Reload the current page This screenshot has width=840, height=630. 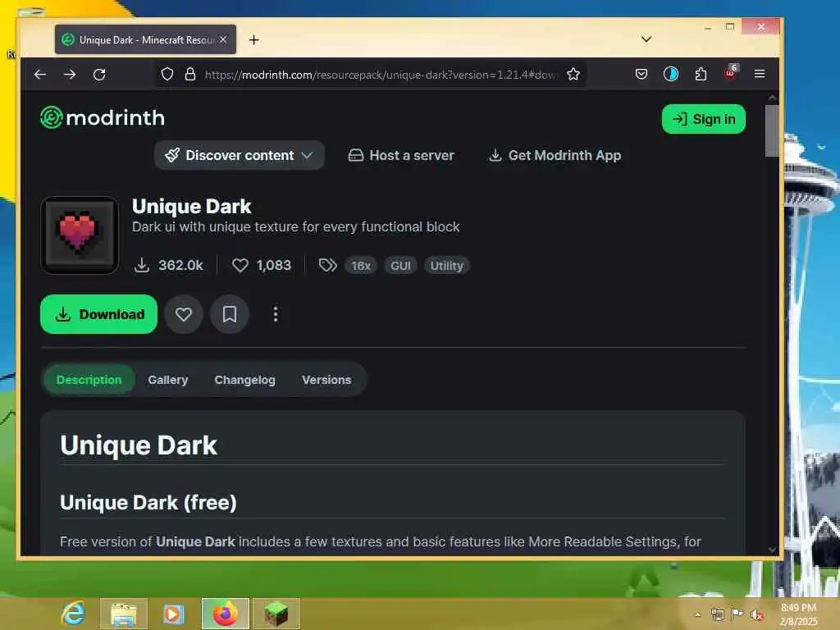99,75
